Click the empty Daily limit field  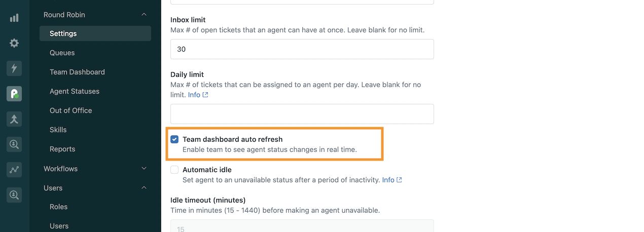pyautogui.click(x=302, y=114)
